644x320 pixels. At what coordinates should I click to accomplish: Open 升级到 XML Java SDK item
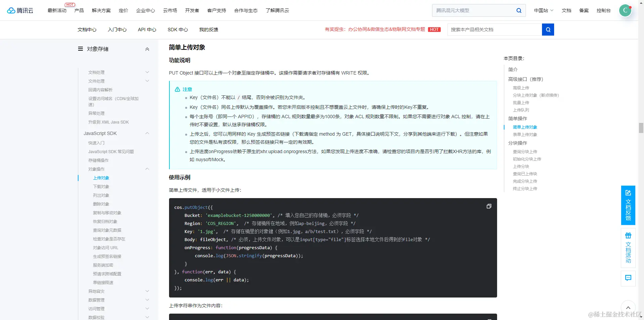coord(108,122)
